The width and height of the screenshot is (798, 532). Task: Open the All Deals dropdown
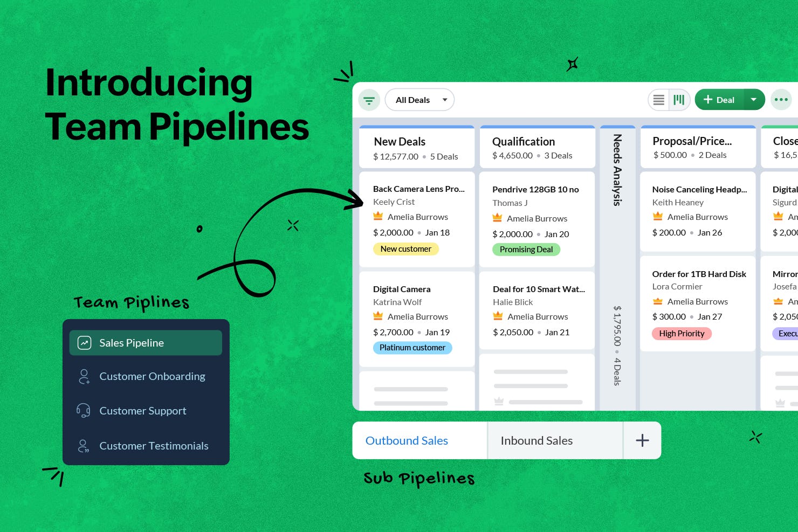tap(419, 100)
